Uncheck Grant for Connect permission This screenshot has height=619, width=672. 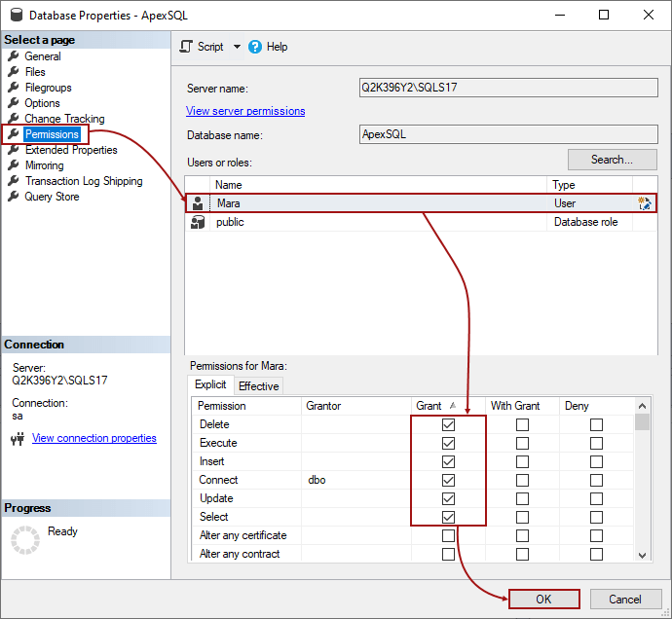(448, 480)
